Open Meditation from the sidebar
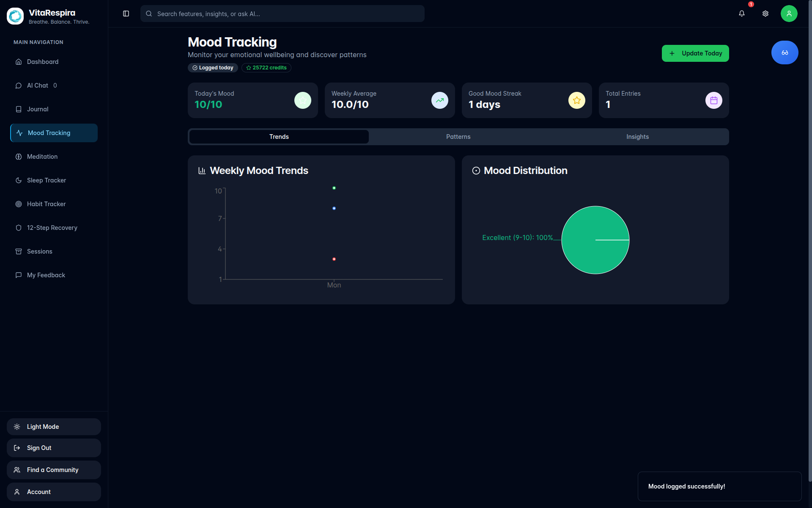The image size is (812, 508). 42,157
